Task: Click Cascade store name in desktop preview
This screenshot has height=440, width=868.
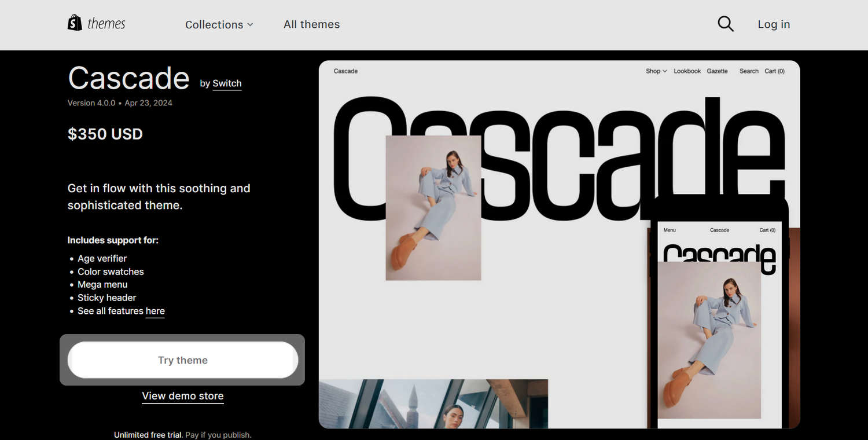Action: [x=345, y=71]
